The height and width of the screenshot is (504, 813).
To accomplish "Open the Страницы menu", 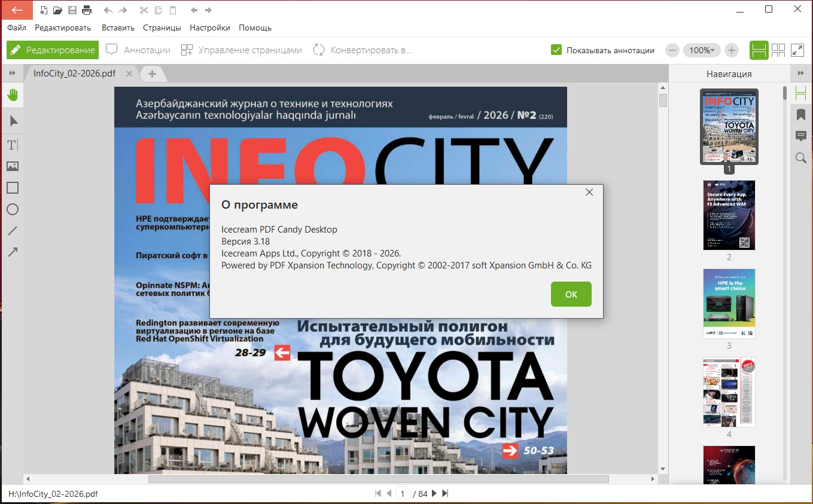I will [162, 28].
